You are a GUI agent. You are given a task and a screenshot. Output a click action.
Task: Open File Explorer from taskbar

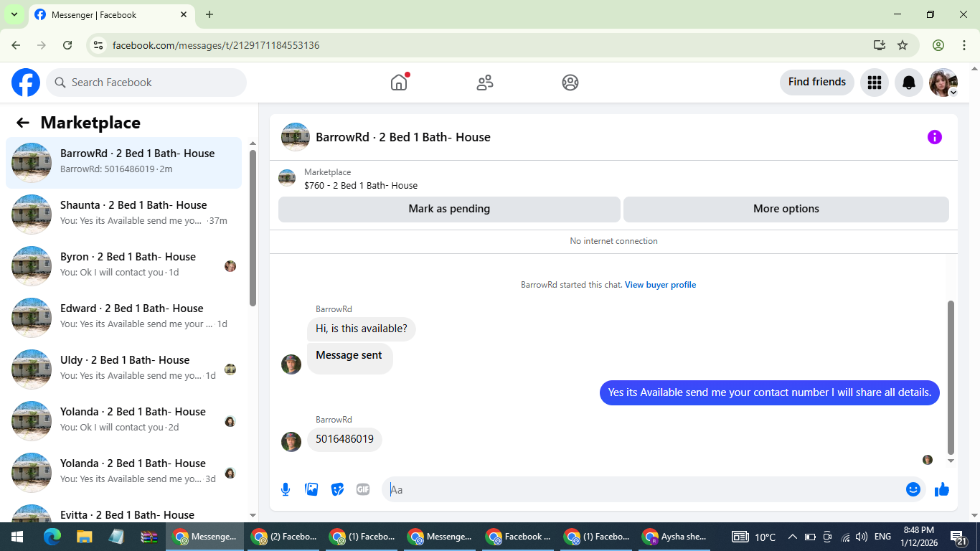84,537
